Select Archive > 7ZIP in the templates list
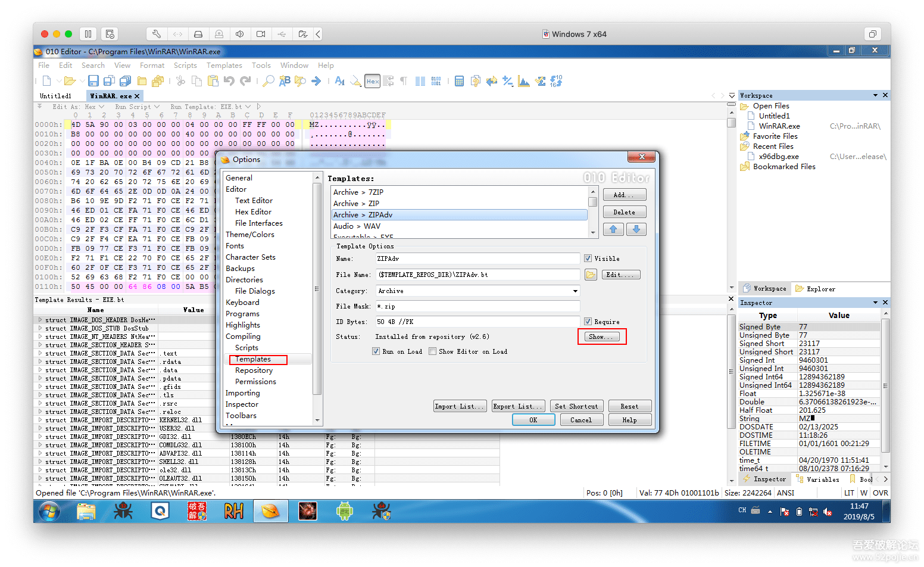This screenshot has width=924, height=567. point(460,192)
